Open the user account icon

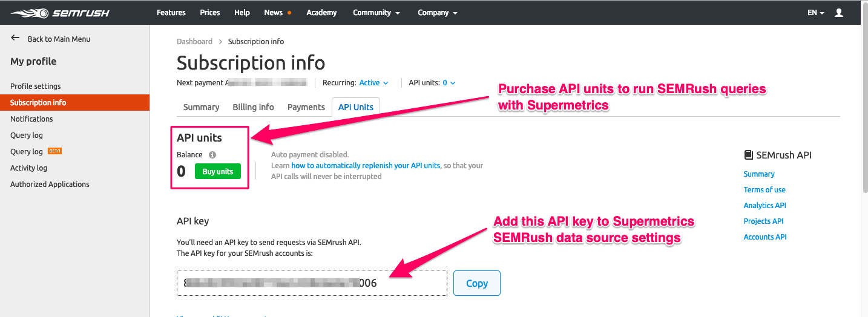pyautogui.click(x=838, y=12)
